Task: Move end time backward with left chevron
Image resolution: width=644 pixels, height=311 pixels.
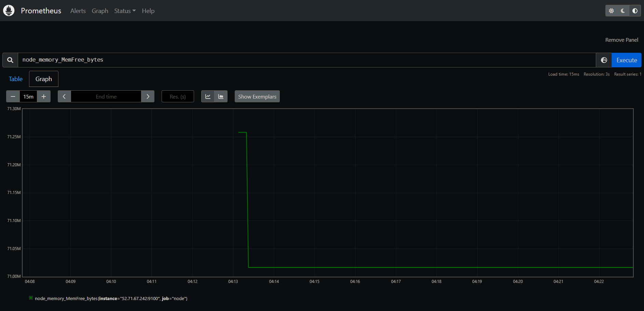Action: pos(64,96)
